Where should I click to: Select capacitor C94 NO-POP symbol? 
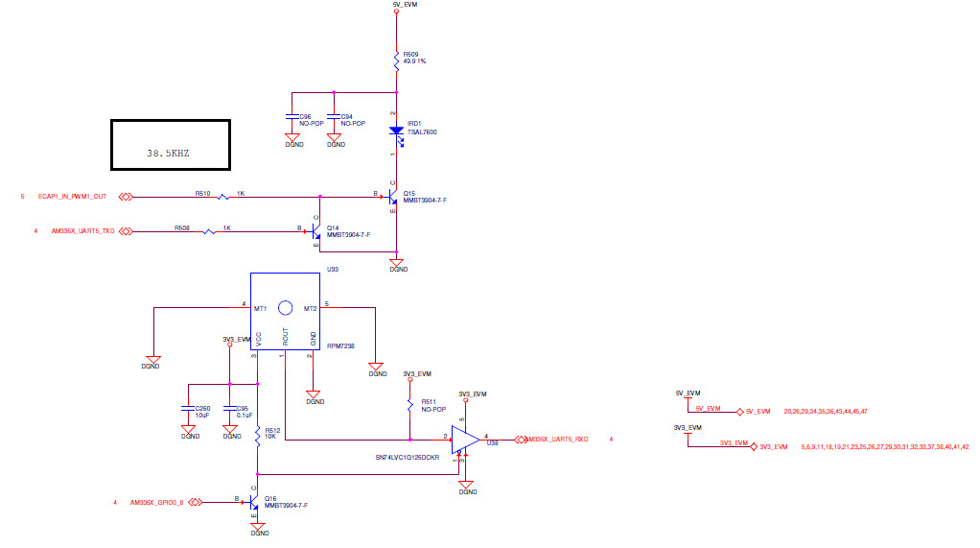pyautogui.click(x=334, y=117)
